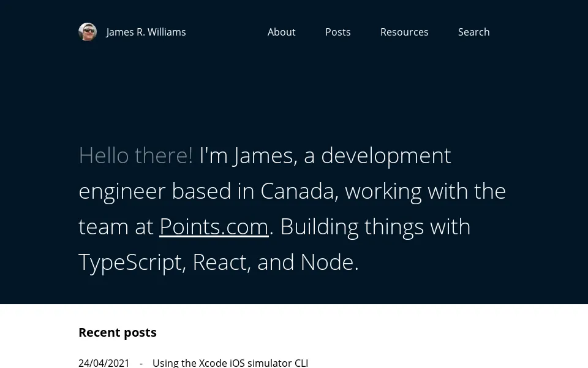588x368 pixels.
Task: Open Search from the navigation
Action: pos(473,32)
